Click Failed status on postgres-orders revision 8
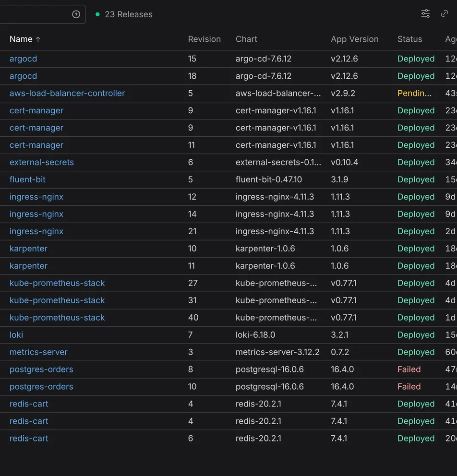 (x=409, y=369)
